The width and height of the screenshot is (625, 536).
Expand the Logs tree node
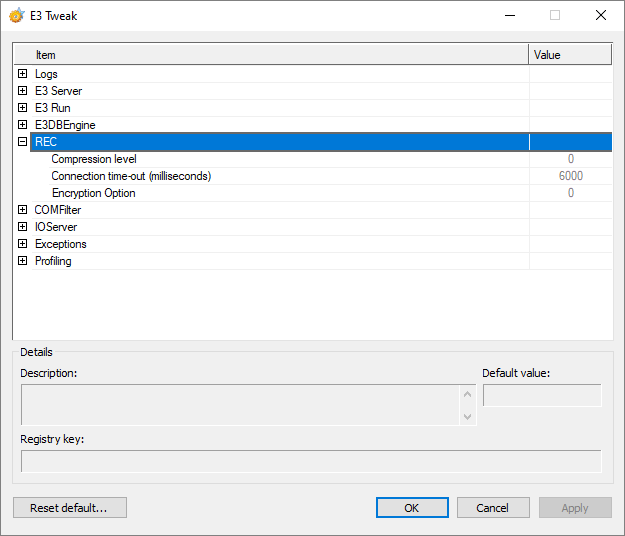click(22, 74)
